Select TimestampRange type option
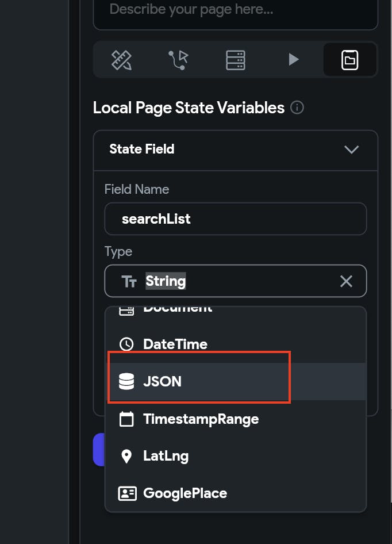 201,419
